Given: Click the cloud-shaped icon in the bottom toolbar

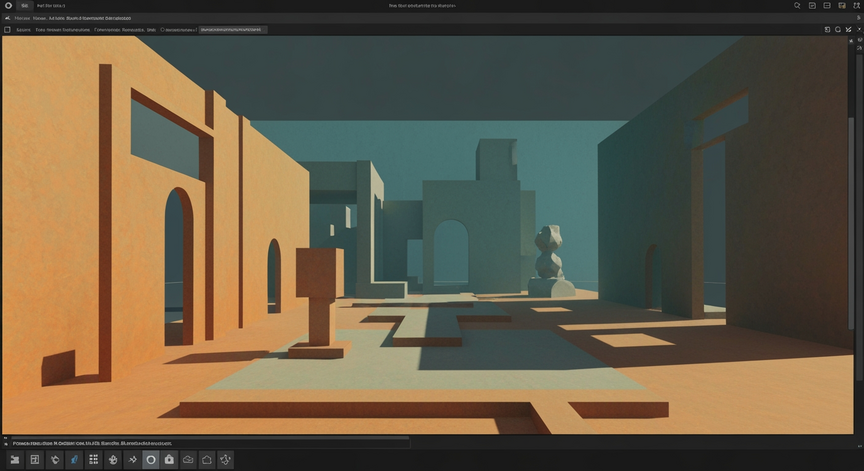Looking at the screenshot, I should coord(188,459).
